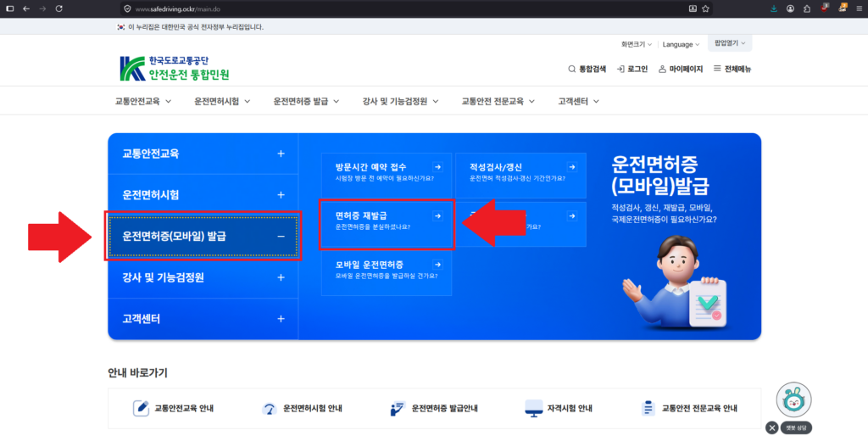868x447 pixels.
Task: Click the 안내 바로가기 heading
Action: 138,372
